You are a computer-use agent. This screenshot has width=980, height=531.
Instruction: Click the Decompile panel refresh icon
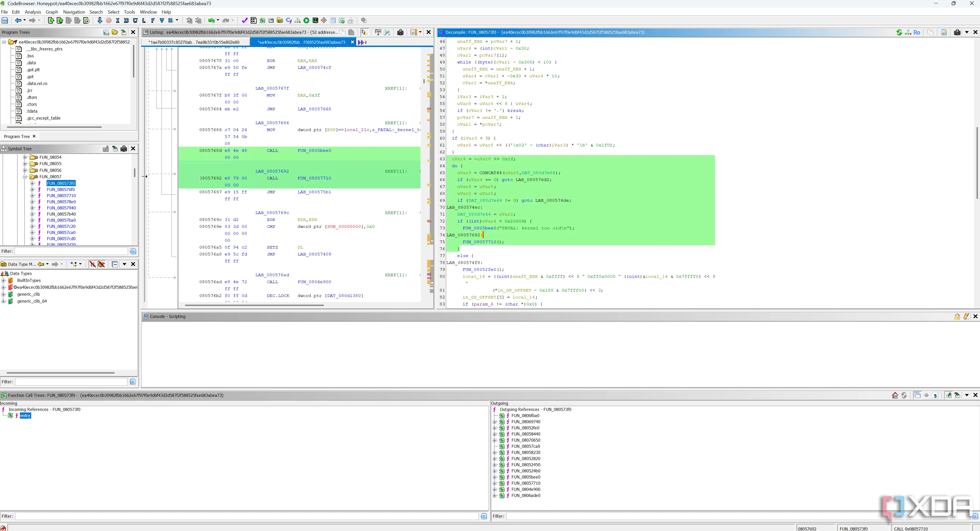tap(899, 32)
